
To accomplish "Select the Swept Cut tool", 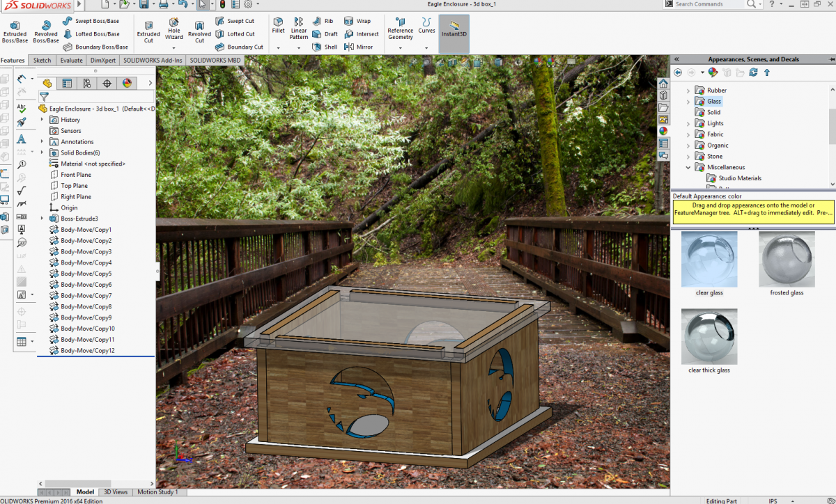I will (x=235, y=21).
